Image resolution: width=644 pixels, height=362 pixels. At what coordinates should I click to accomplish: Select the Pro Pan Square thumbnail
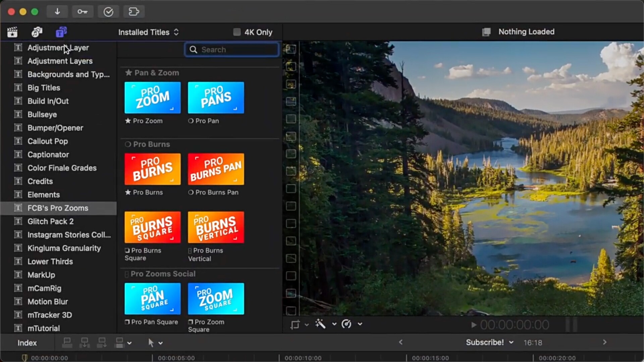tap(153, 299)
